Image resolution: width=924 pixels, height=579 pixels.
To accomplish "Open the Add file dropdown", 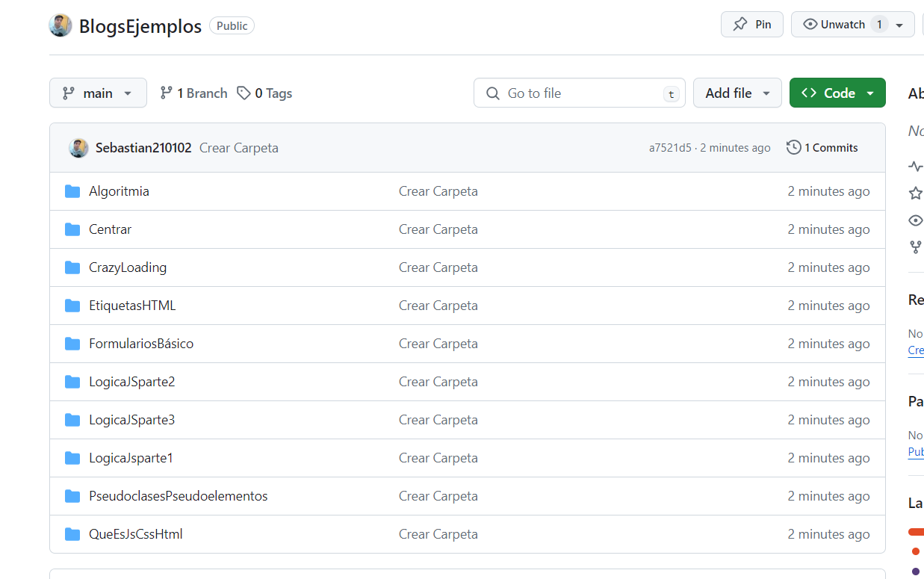I will (x=737, y=93).
